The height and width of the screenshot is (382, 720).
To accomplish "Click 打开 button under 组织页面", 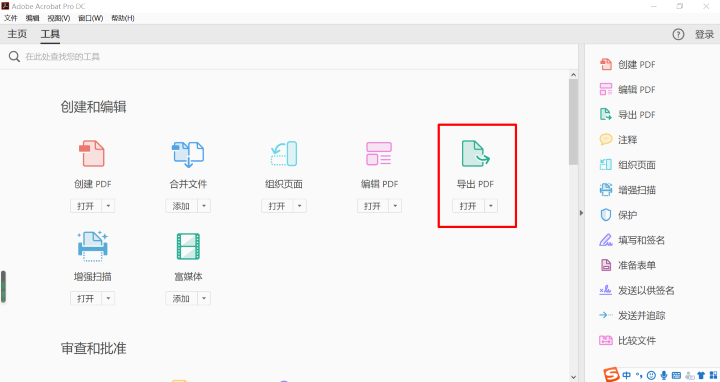I will 278,206.
